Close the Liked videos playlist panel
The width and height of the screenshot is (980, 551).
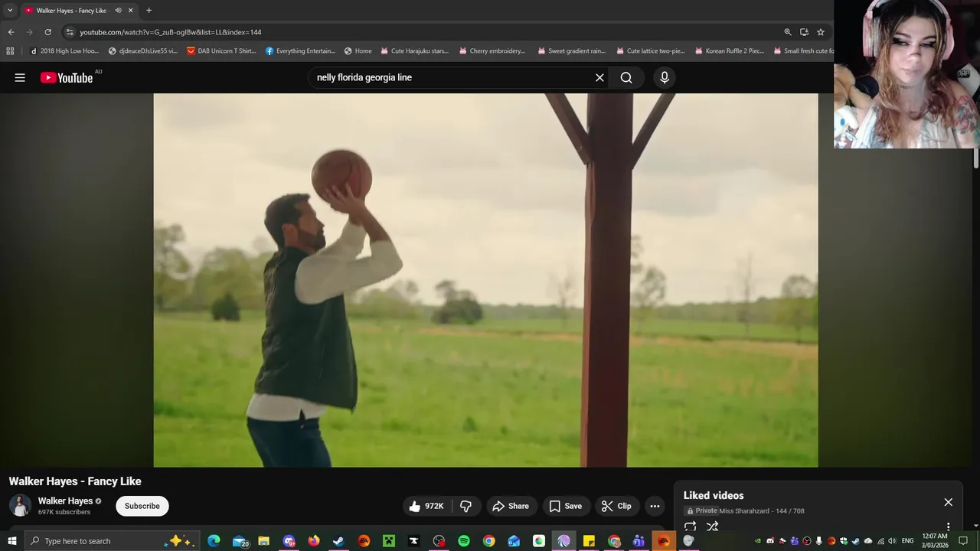point(948,502)
